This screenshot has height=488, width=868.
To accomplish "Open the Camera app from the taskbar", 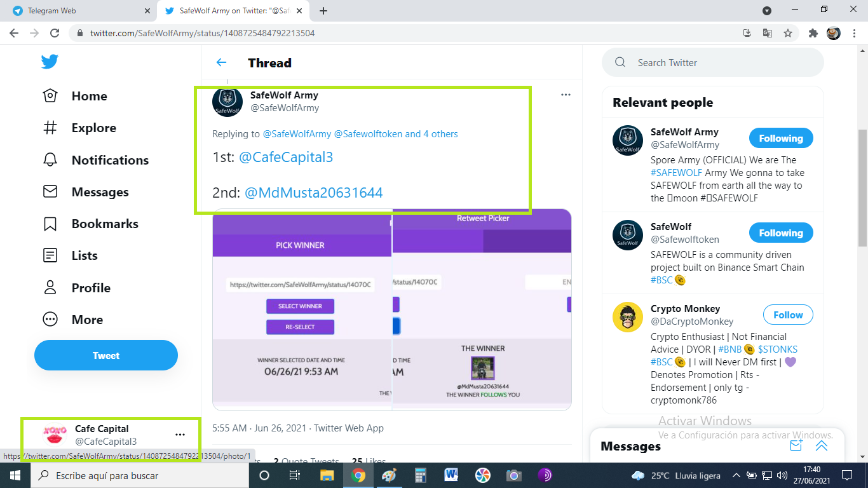I will (x=513, y=475).
